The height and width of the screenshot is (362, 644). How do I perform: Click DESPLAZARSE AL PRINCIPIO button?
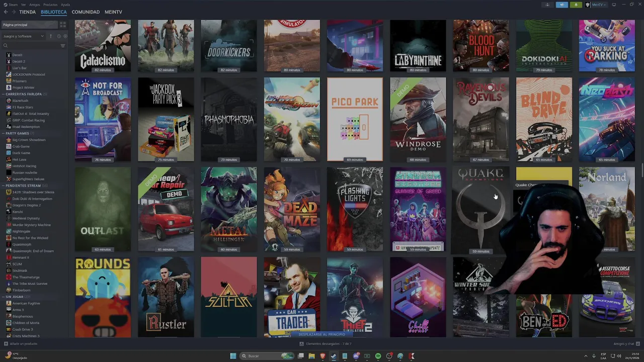322,334
